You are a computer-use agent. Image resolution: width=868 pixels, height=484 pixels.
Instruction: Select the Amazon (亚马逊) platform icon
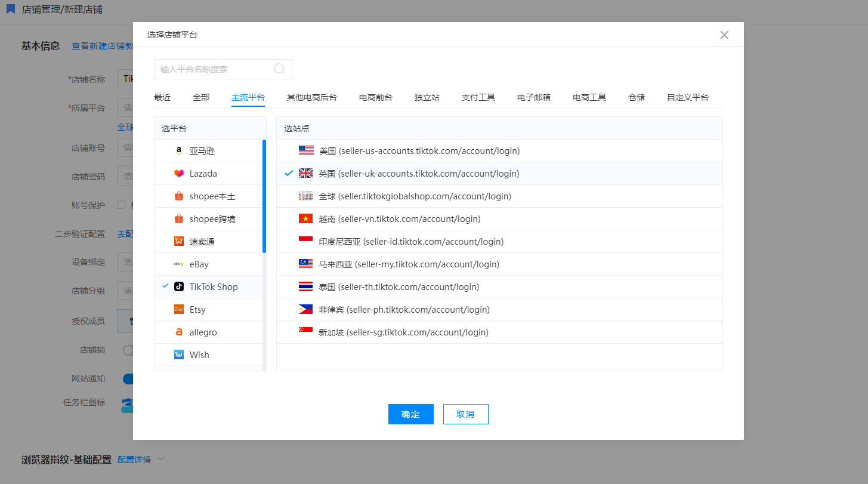tap(178, 151)
